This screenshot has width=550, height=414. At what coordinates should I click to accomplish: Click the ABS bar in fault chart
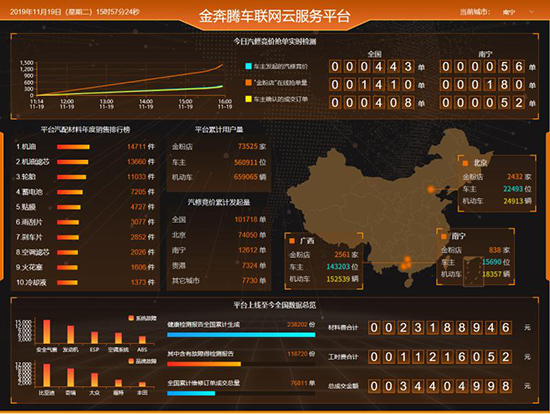click(142, 340)
